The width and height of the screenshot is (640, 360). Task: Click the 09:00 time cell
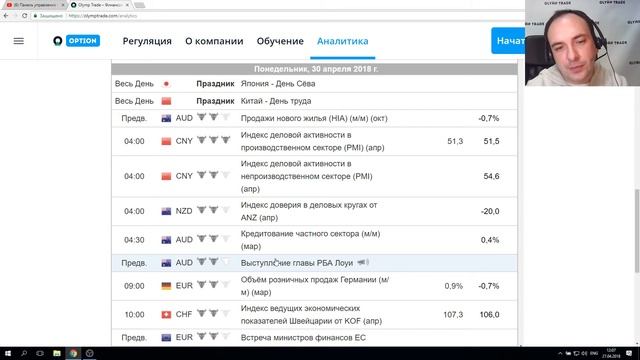pyautogui.click(x=134, y=286)
